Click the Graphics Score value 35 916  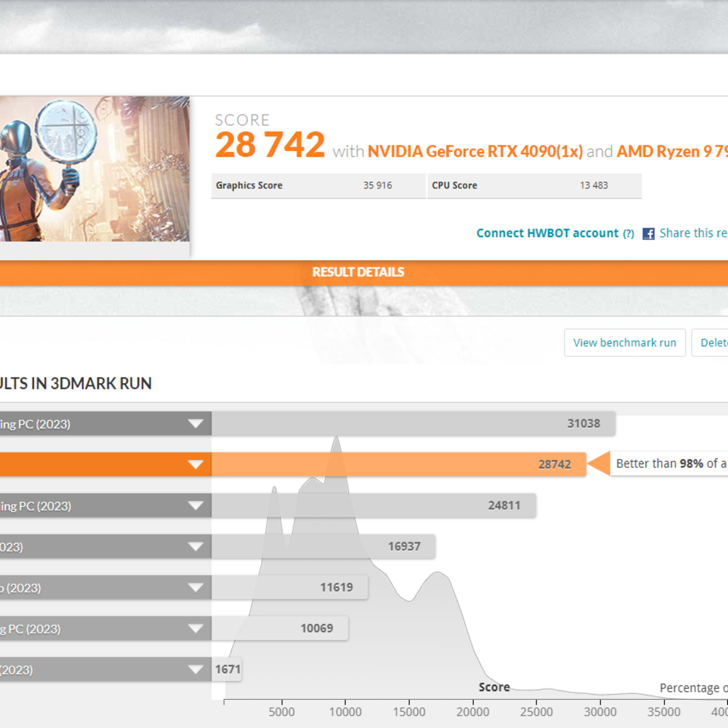click(x=378, y=185)
